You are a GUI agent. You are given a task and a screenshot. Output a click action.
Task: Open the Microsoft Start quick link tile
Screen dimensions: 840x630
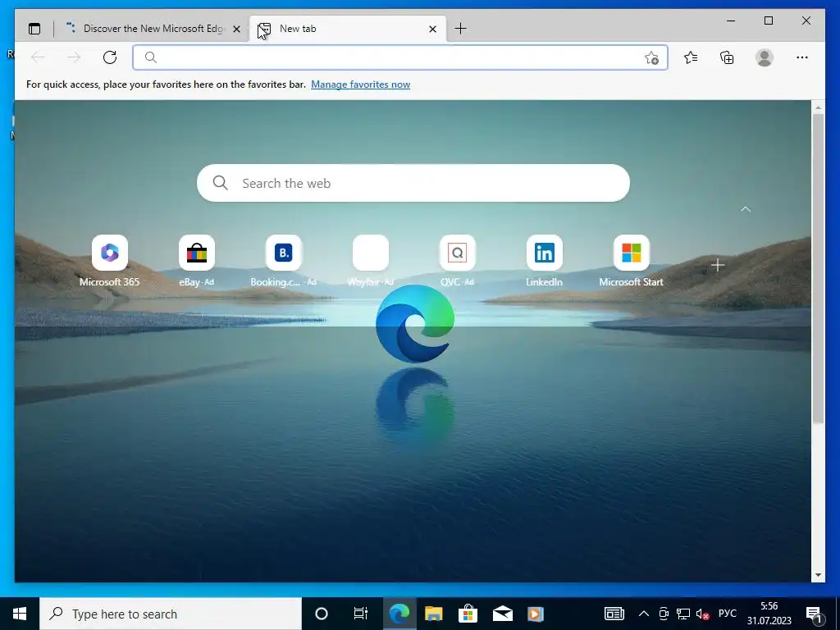[631, 262]
